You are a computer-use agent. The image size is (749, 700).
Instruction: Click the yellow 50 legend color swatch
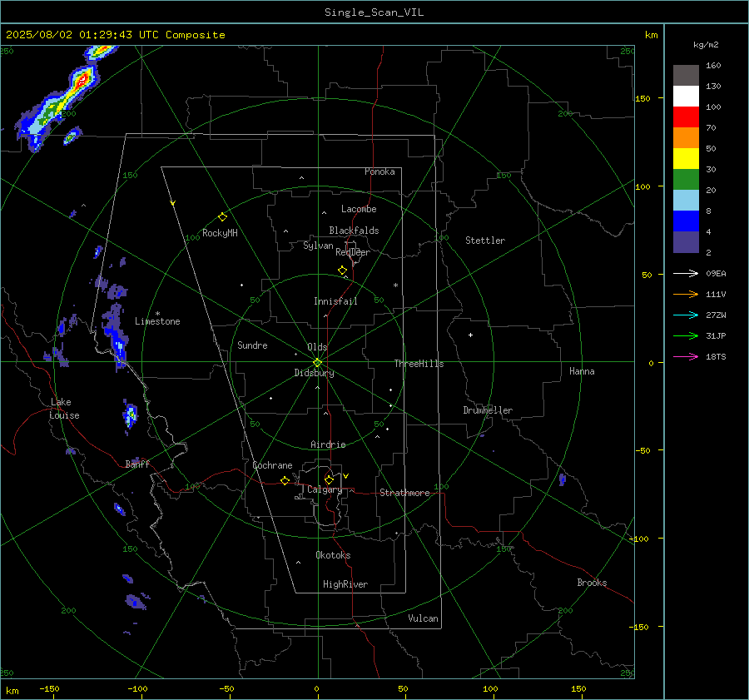(686, 159)
